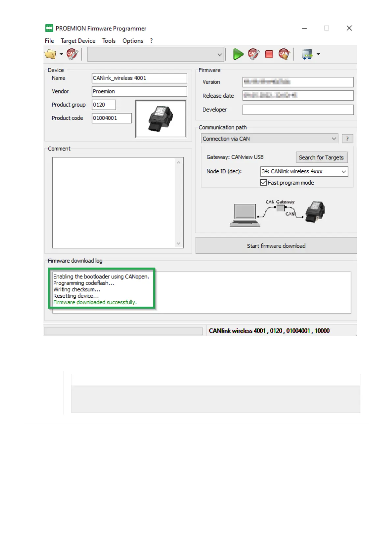
Task: Click 'Firmware downloaded successfully.' log line
Action: click(x=95, y=302)
